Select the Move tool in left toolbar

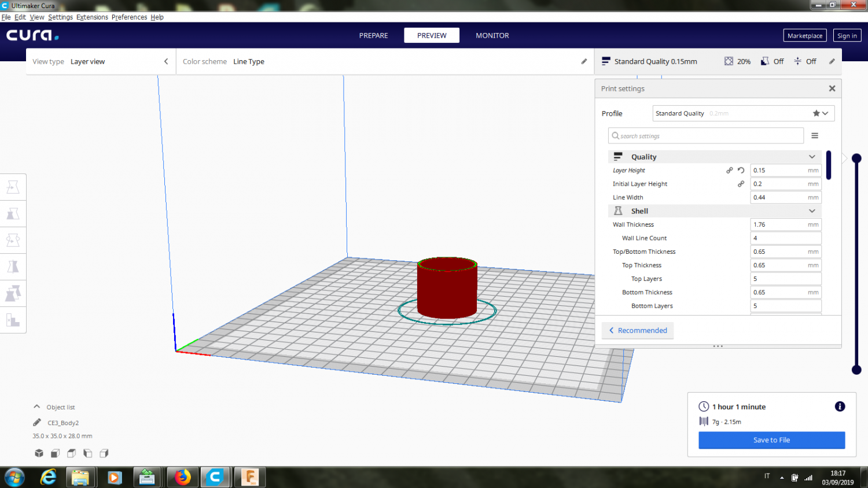coord(13,187)
